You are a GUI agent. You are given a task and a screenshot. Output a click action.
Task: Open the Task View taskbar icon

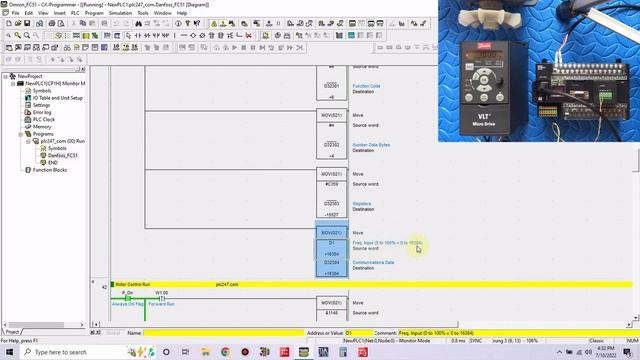(x=185, y=352)
